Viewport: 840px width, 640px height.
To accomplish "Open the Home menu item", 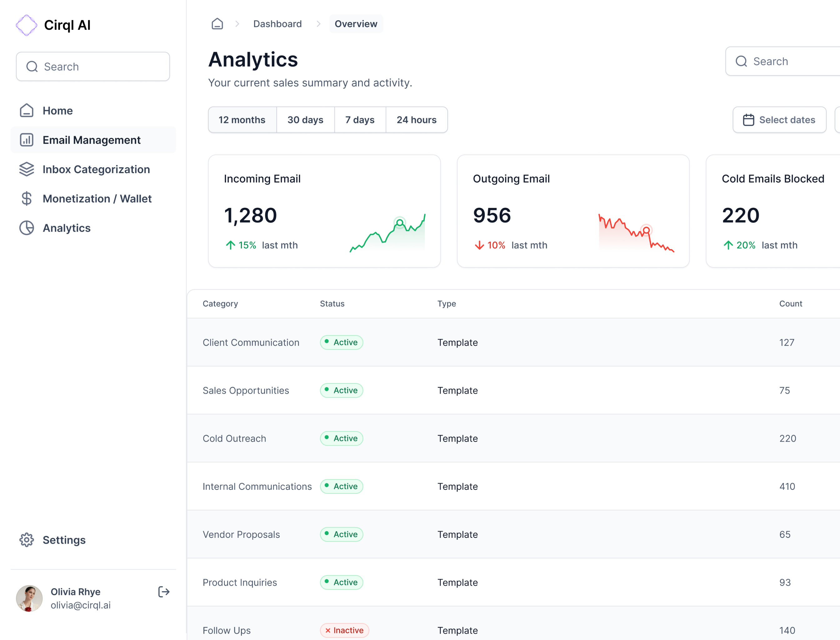I will pyautogui.click(x=93, y=111).
